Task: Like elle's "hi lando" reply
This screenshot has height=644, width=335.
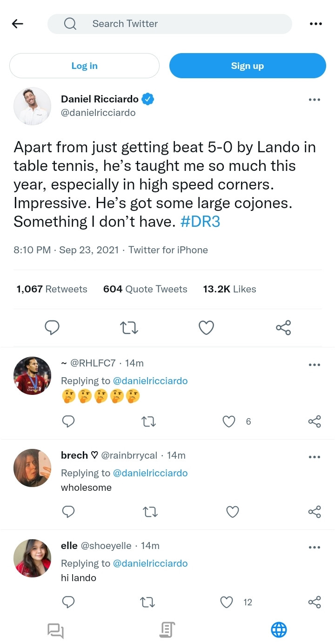Action: click(227, 602)
